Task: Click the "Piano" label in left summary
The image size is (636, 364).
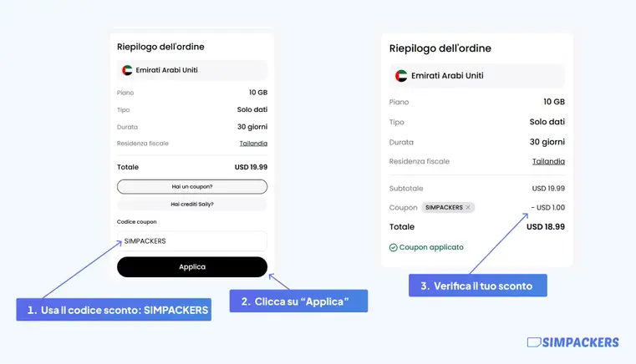Action: coord(125,93)
